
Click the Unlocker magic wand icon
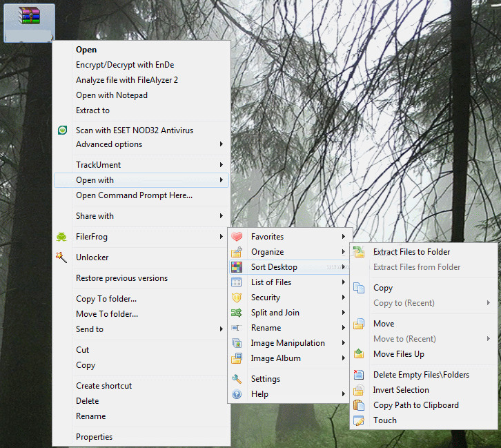coord(61,257)
